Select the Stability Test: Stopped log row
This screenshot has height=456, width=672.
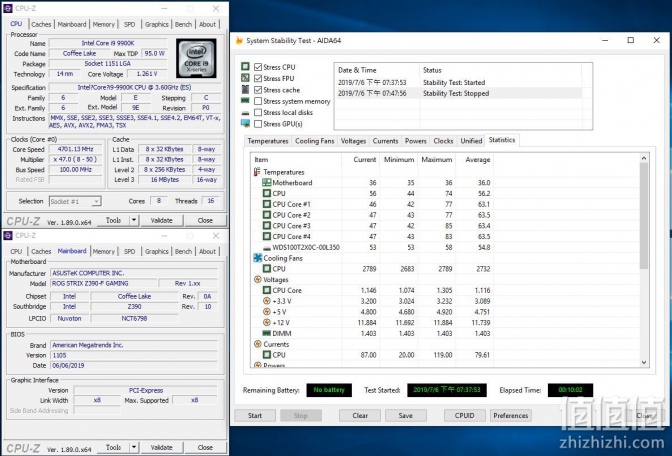pos(459,93)
